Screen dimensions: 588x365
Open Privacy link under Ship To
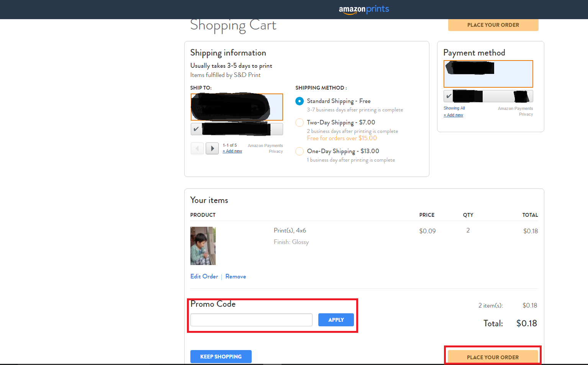click(276, 152)
